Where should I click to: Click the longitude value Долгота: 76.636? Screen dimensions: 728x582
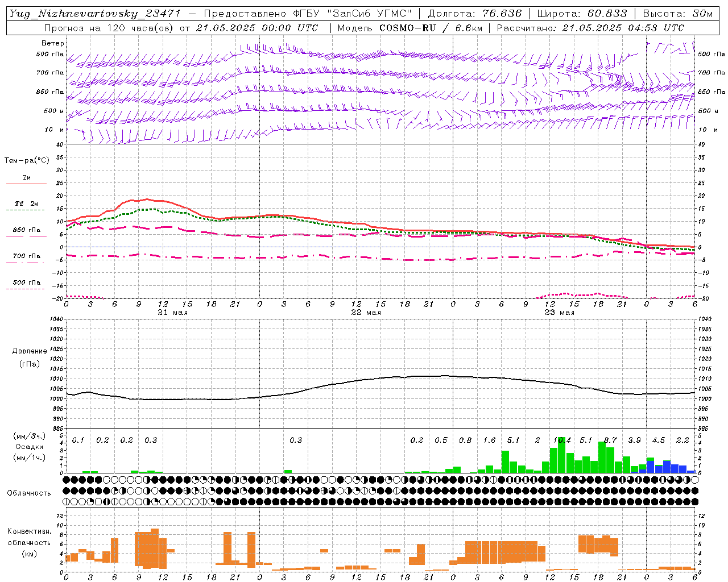474,14
